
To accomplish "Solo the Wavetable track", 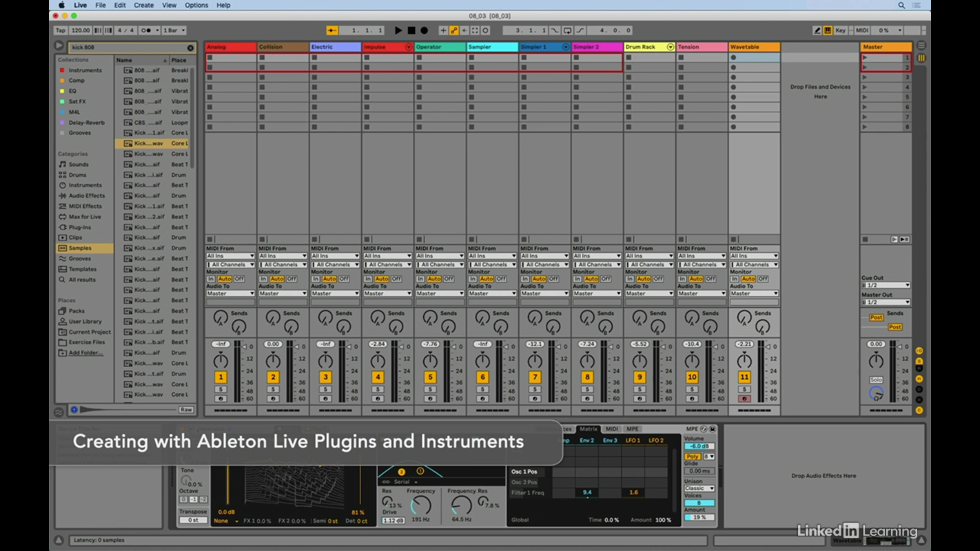I will point(744,389).
